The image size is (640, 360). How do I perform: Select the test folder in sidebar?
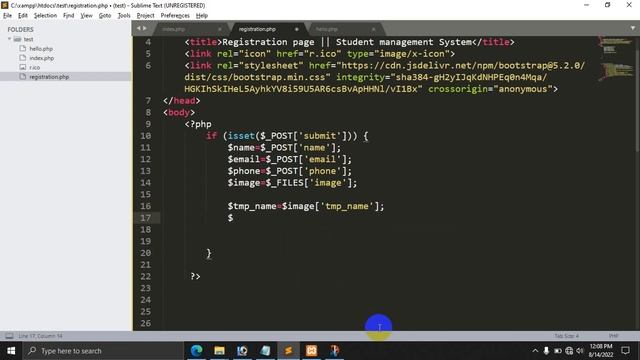28,39
